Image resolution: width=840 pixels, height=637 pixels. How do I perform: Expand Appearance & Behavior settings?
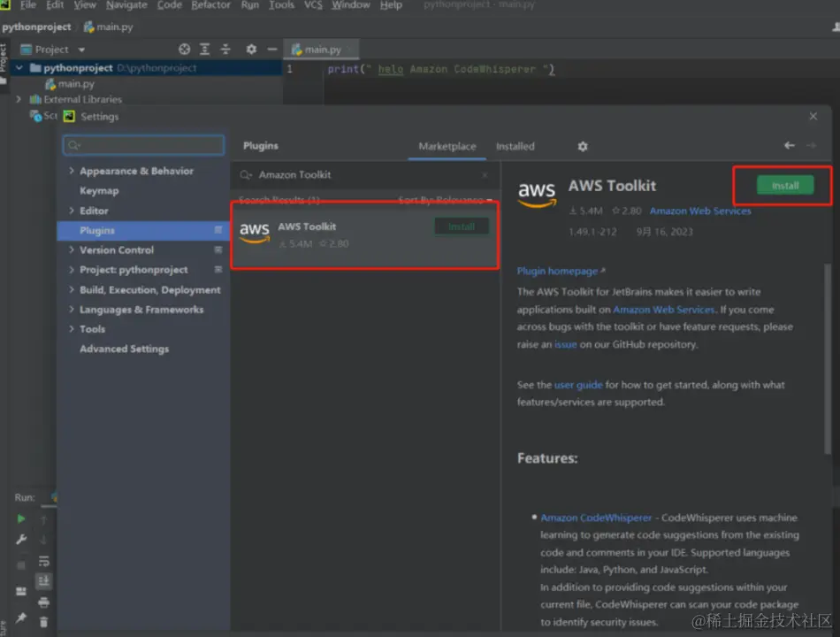pyautogui.click(x=72, y=171)
